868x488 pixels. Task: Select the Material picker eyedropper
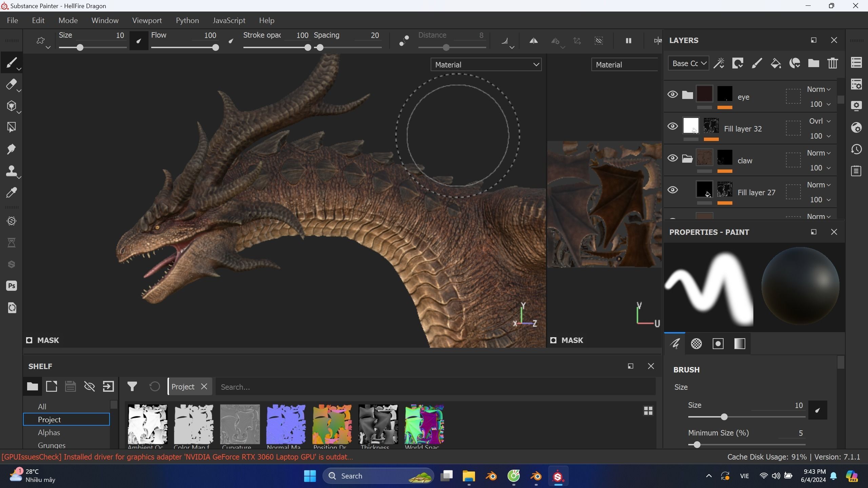coord(11,192)
